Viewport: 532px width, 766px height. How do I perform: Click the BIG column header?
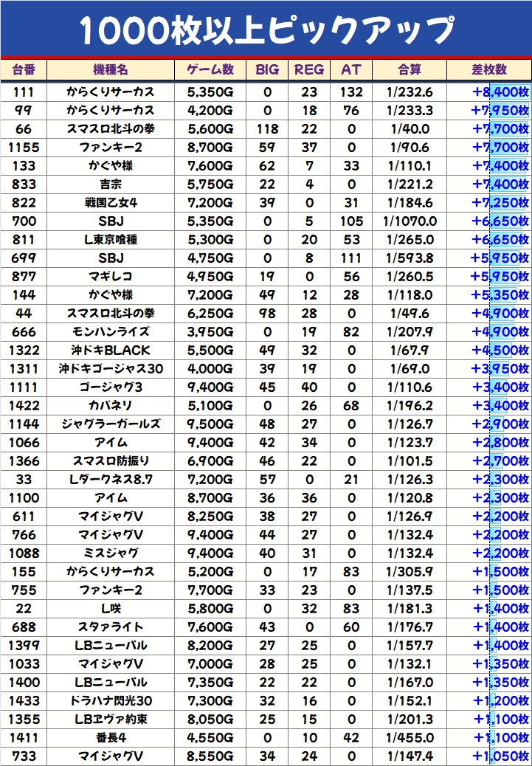tap(267, 70)
